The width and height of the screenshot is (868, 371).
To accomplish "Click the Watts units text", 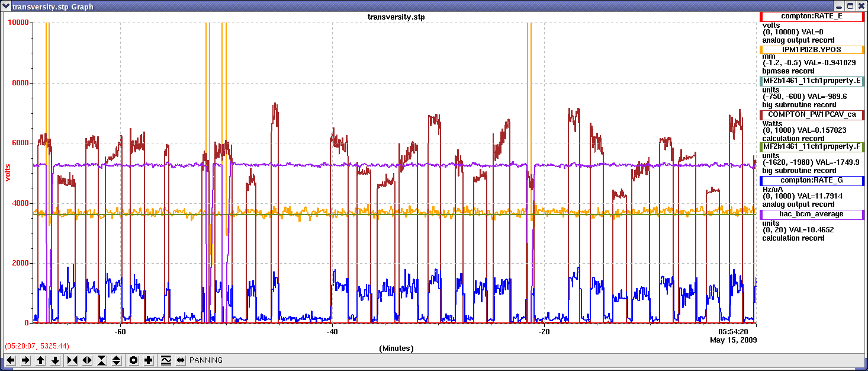I will pos(772,123).
